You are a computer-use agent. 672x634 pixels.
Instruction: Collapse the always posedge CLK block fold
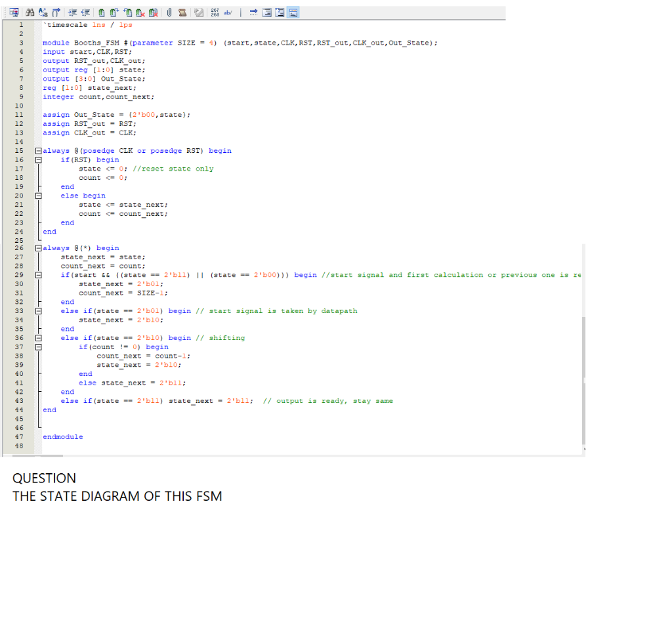click(37, 150)
